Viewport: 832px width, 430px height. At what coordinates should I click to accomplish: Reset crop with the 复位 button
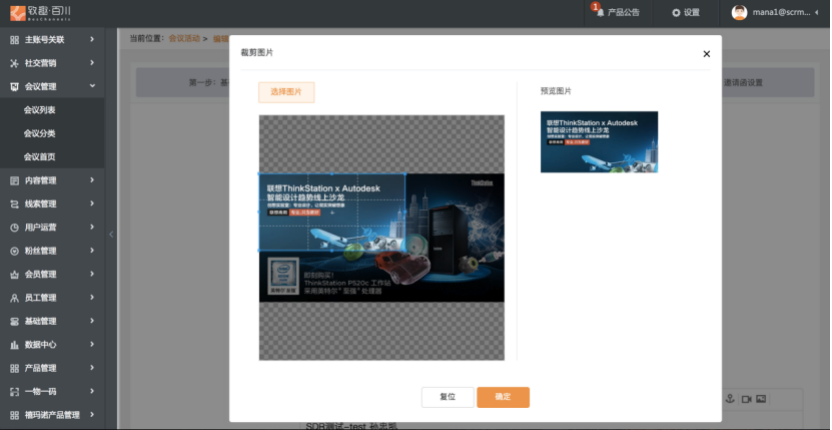tap(447, 397)
